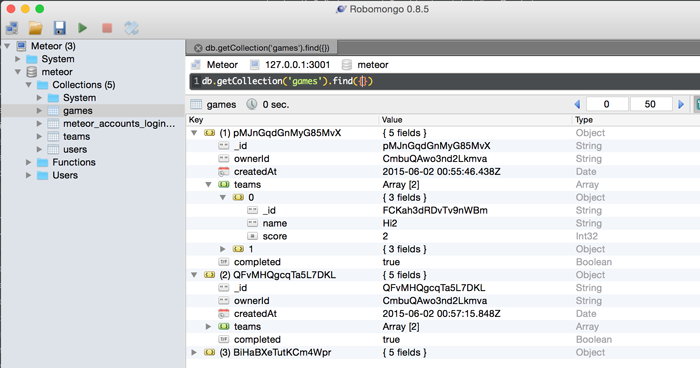The image size is (700, 368).
Task: Click the query editor text area
Action: pyautogui.click(x=444, y=81)
